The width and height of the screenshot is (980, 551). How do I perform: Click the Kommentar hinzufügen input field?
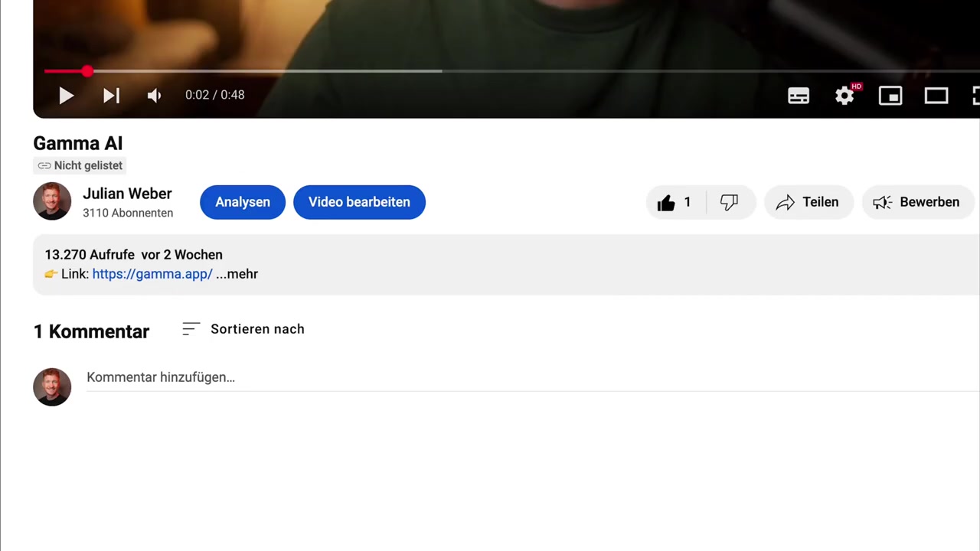tap(533, 377)
